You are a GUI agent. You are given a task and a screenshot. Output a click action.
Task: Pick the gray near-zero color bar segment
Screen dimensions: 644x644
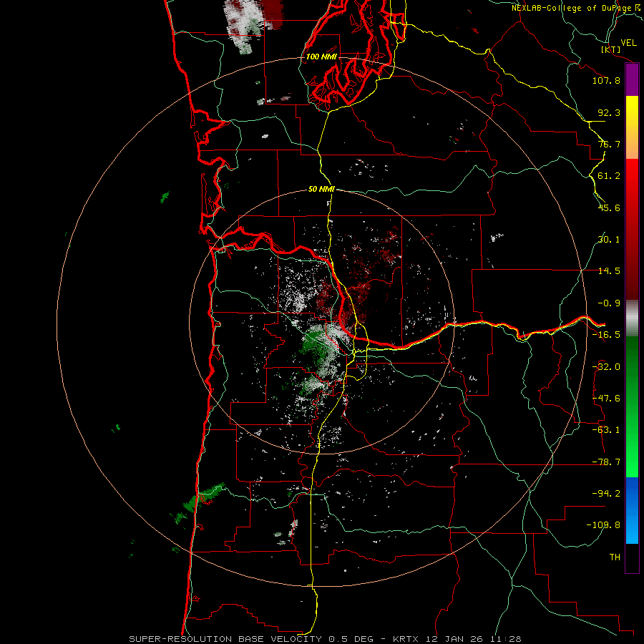point(632,318)
